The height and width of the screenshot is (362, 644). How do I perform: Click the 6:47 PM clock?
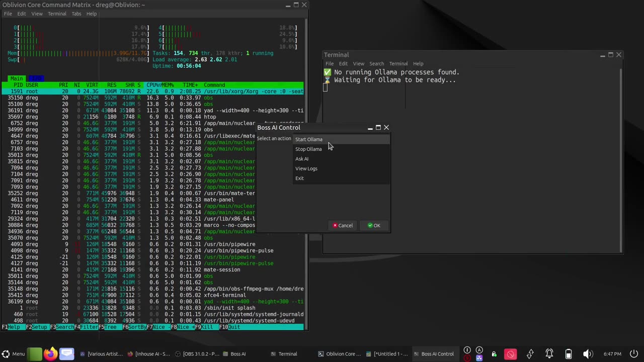(x=612, y=354)
